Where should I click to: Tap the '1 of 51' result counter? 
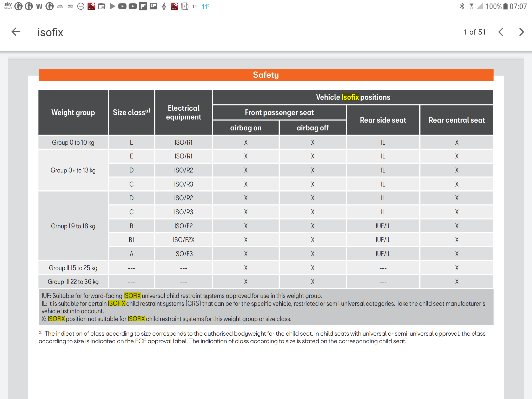click(x=474, y=32)
